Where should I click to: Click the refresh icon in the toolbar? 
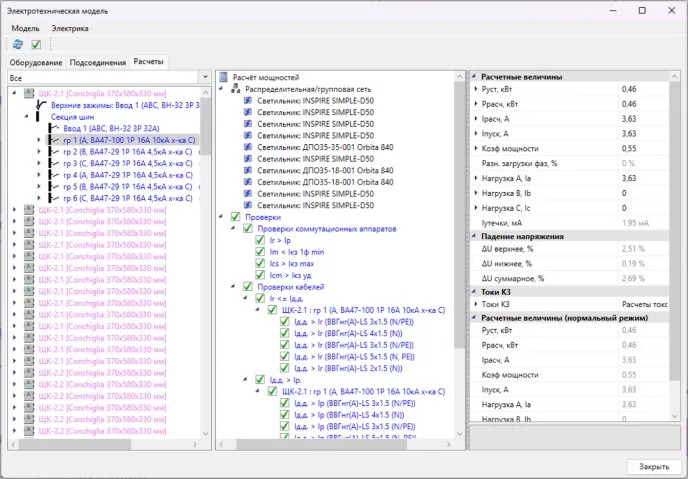coord(18,45)
